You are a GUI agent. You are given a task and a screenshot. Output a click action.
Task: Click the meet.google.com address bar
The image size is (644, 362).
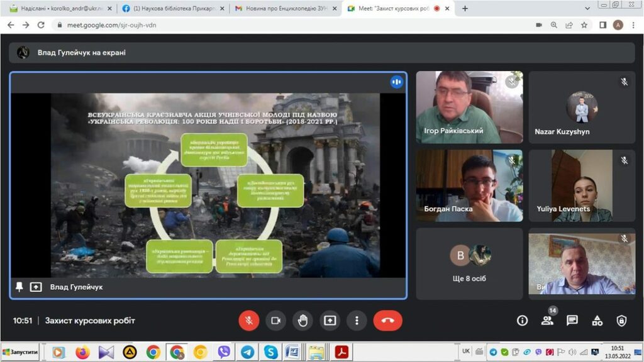tap(252, 25)
